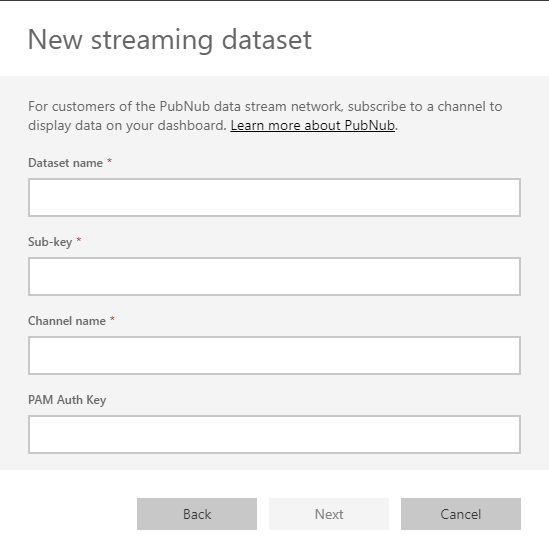549x541 pixels.
Task: Click the Dataset name input field
Action: (x=274, y=197)
